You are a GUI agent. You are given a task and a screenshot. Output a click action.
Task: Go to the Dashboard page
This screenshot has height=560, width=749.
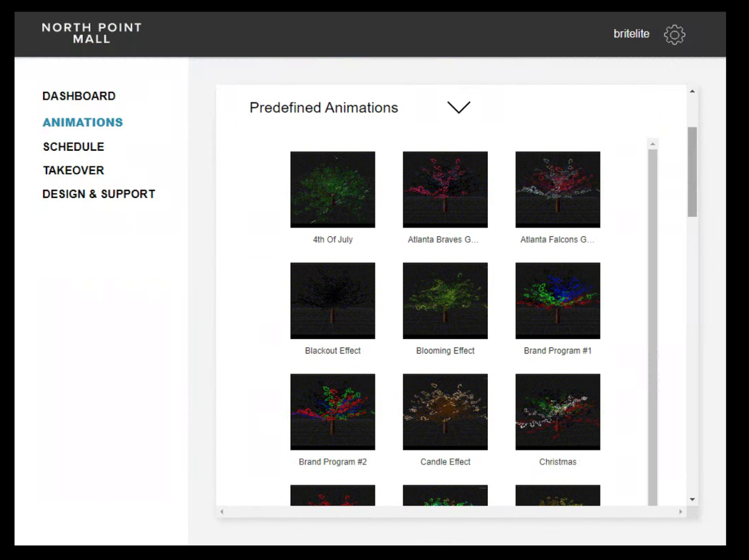point(79,96)
